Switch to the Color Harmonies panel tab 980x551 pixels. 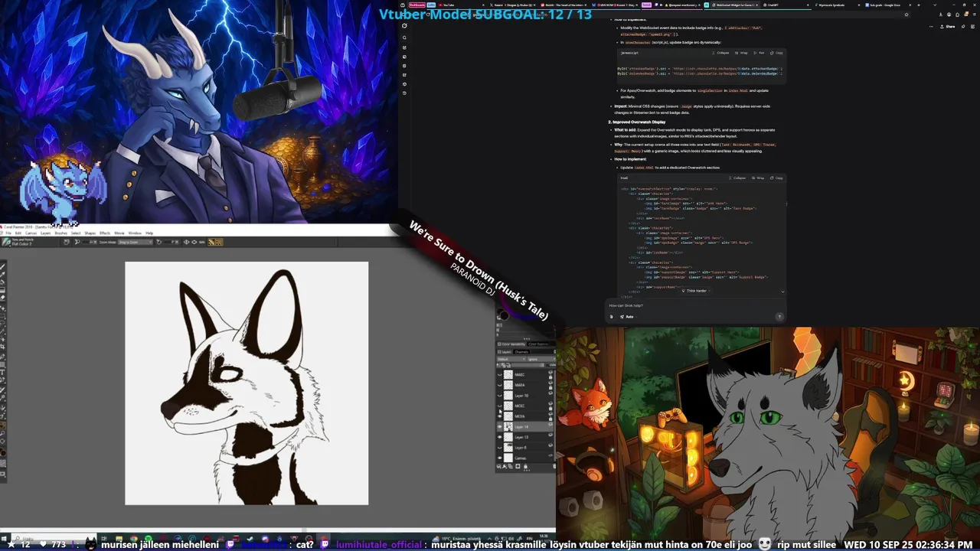(540, 344)
